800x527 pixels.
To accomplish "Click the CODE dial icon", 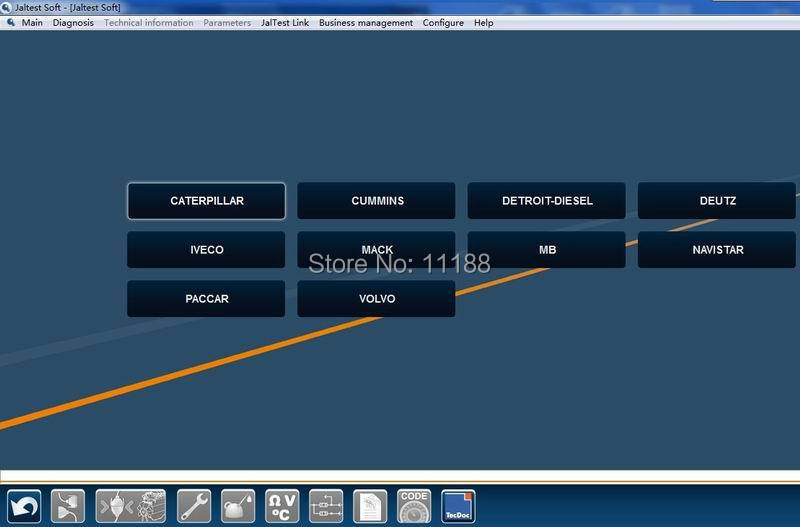I will coord(414,507).
